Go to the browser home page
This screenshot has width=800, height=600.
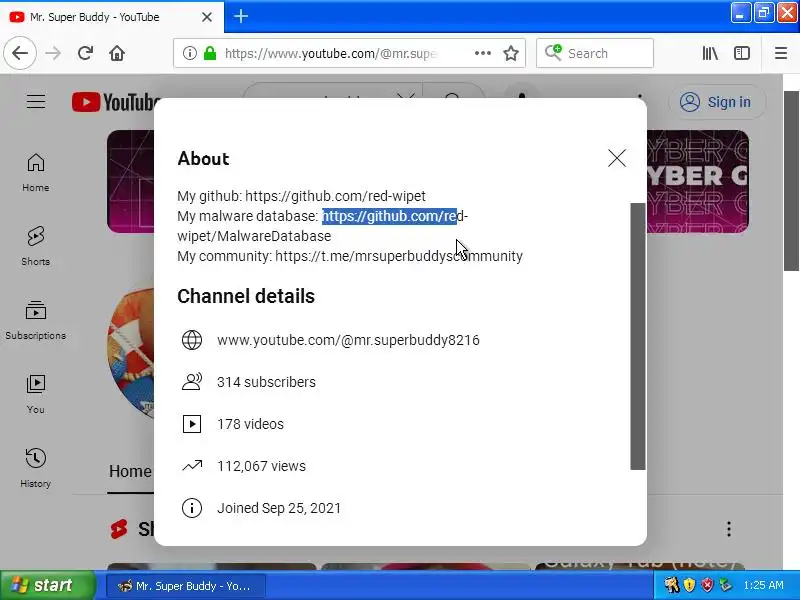pyautogui.click(x=117, y=53)
